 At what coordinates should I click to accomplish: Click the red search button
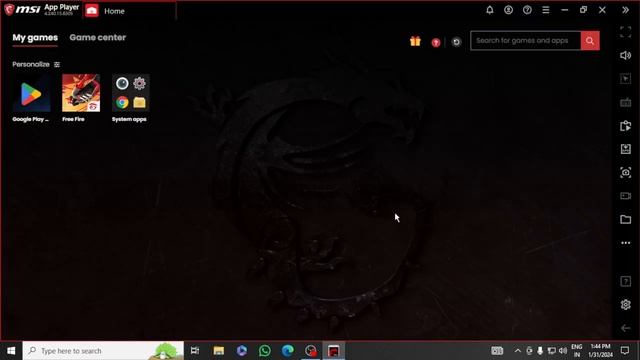point(590,40)
